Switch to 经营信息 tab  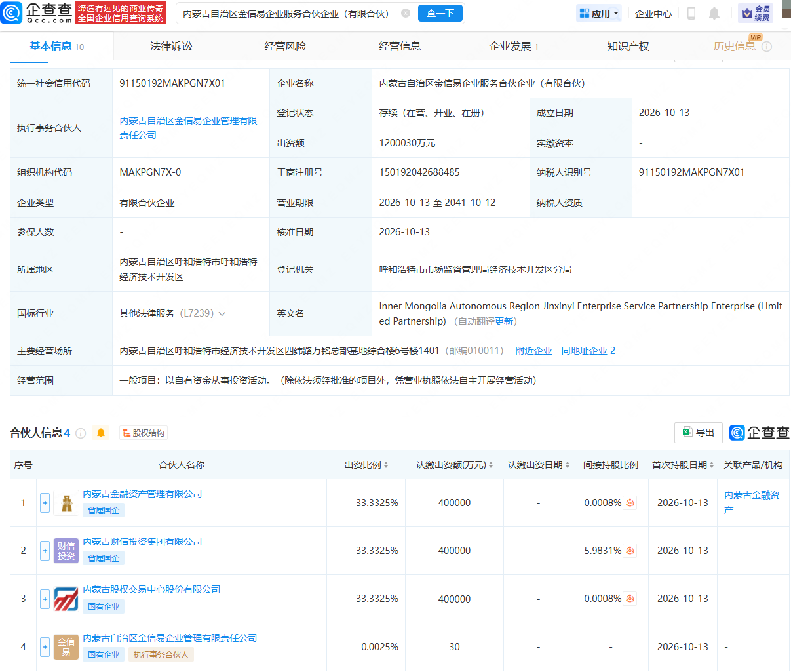point(400,46)
